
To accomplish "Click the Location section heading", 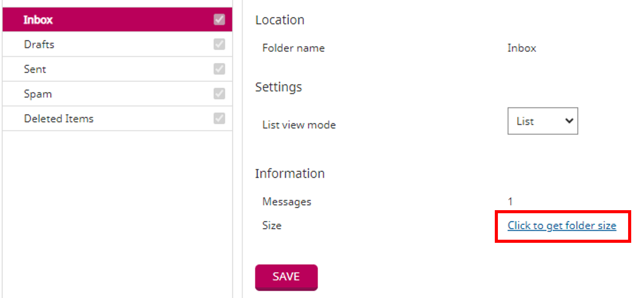I will [x=279, y=19].
